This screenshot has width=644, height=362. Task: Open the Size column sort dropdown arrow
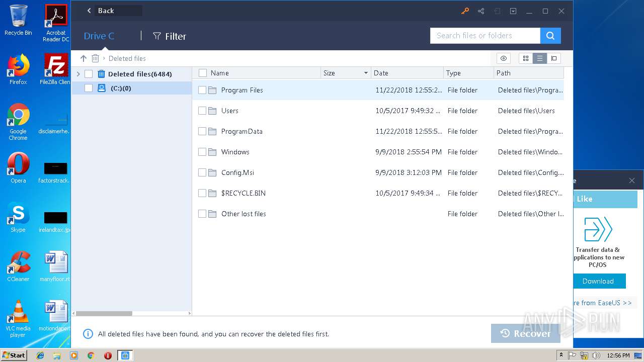[x=366, y=73]
